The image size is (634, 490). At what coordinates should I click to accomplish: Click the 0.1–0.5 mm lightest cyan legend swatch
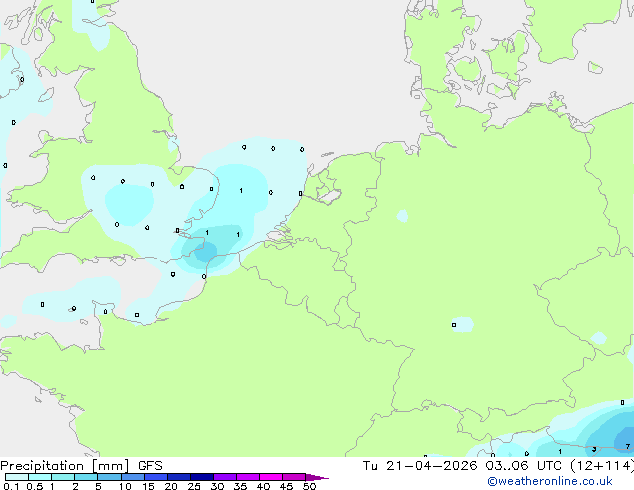pyautogui.click(x=17, y=477)
